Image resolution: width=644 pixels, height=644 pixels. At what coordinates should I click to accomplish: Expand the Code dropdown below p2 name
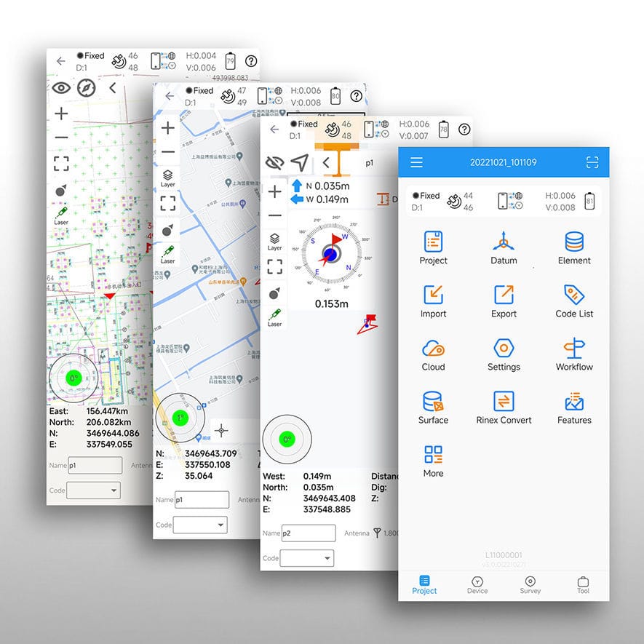pos(306,558)
